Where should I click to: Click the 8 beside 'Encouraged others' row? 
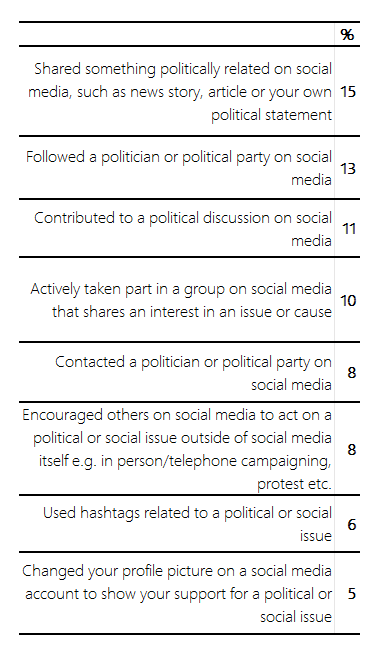(x=352, y=449)
